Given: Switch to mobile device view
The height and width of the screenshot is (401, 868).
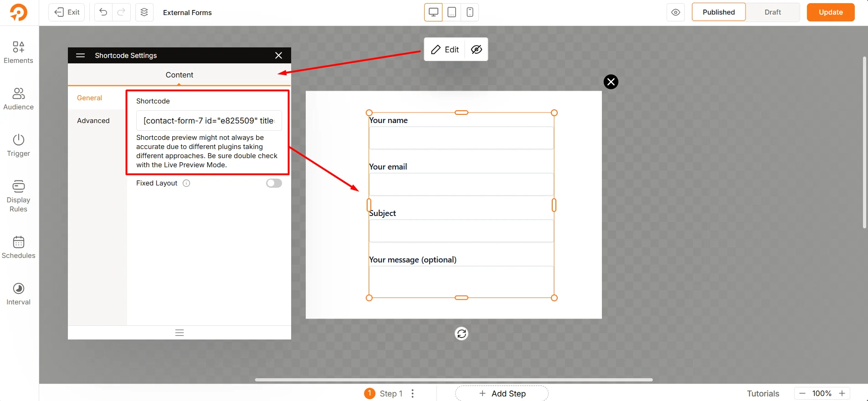Looking at the screenshot, I should pyautogui.click(x=470, y=12).
